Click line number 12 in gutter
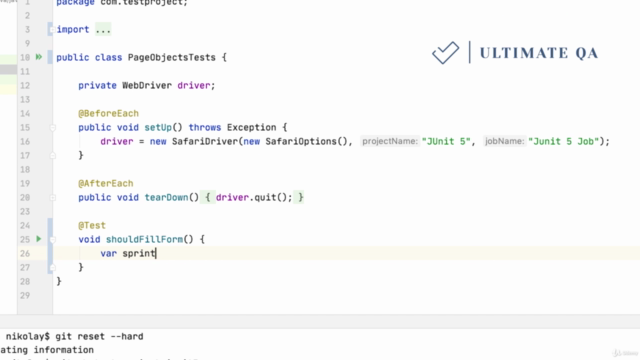 25,86
